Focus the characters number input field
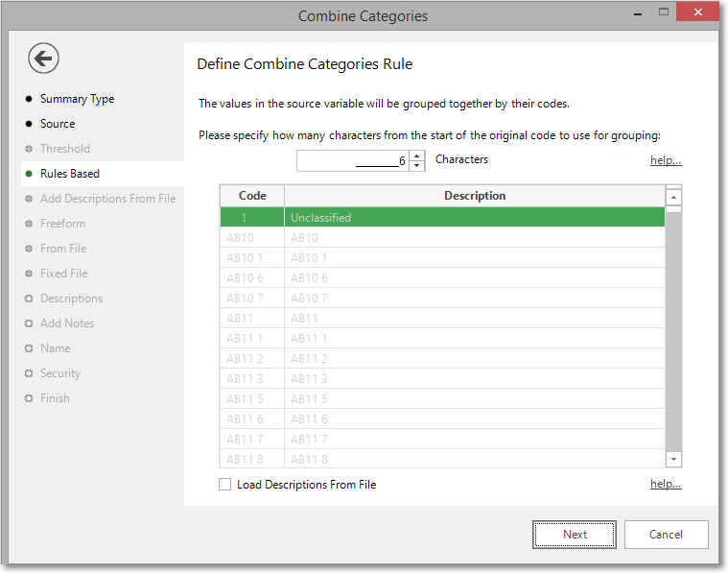Viewport: 728px width, 573px height. 353,161
